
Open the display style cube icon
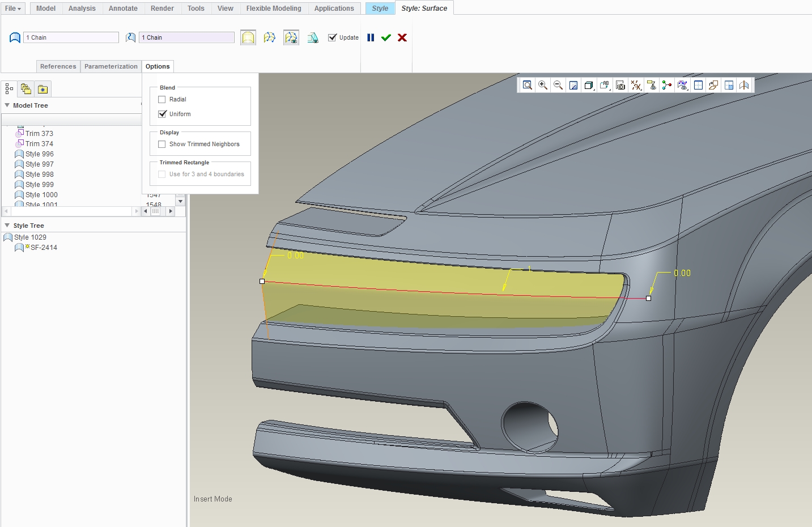coord(589,85)
